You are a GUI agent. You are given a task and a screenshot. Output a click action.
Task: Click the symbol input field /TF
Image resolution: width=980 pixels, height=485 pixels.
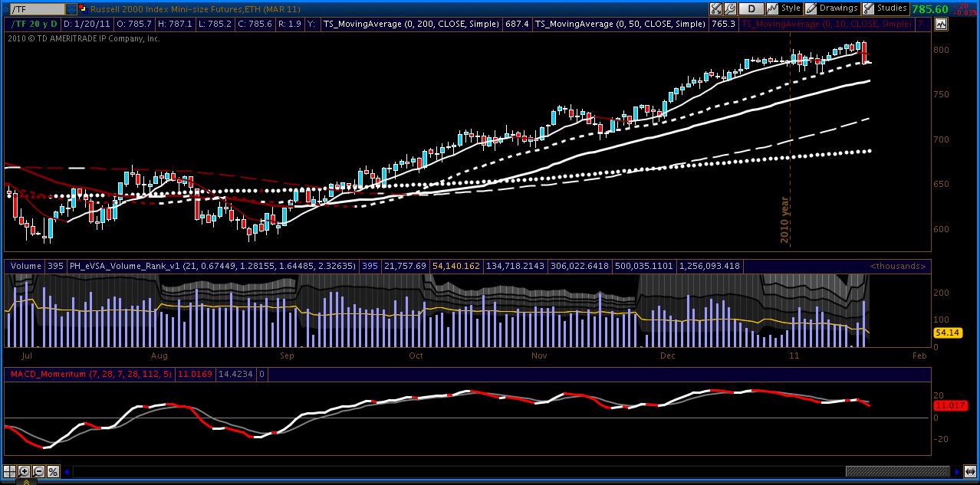tap(38, 9)
